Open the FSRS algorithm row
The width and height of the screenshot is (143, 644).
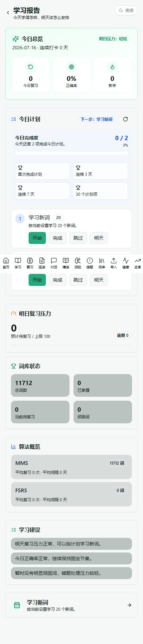71,494
